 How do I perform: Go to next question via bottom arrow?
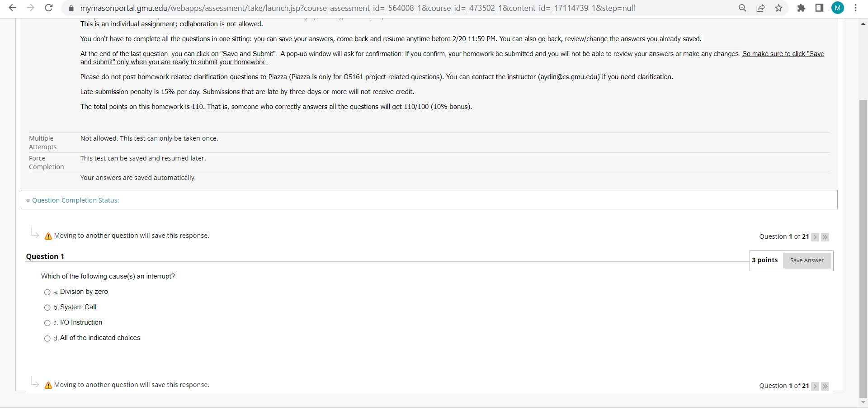click(815, 386)
